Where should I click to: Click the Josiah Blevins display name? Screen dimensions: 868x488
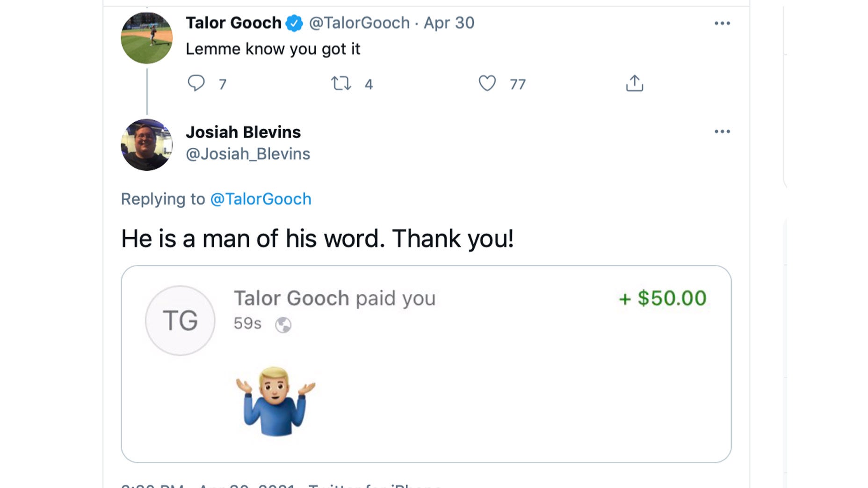click(x=243, y=132)
